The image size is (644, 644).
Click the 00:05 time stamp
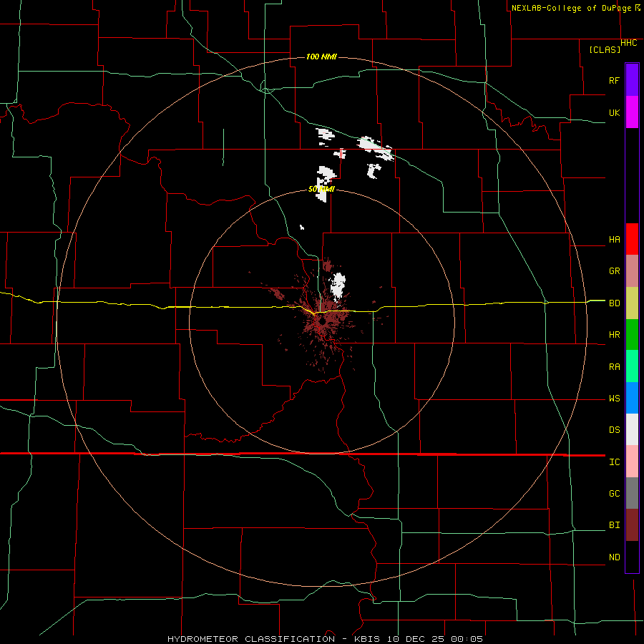467,639
